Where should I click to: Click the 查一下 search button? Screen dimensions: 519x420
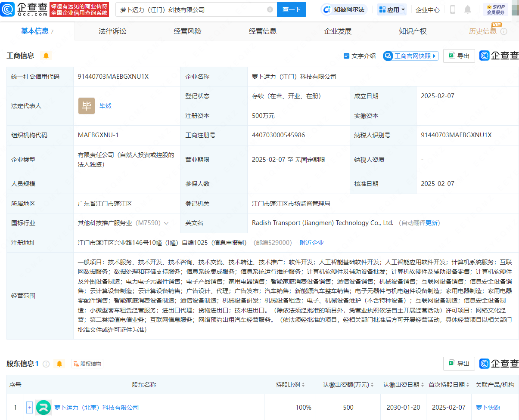pos(292,9)
